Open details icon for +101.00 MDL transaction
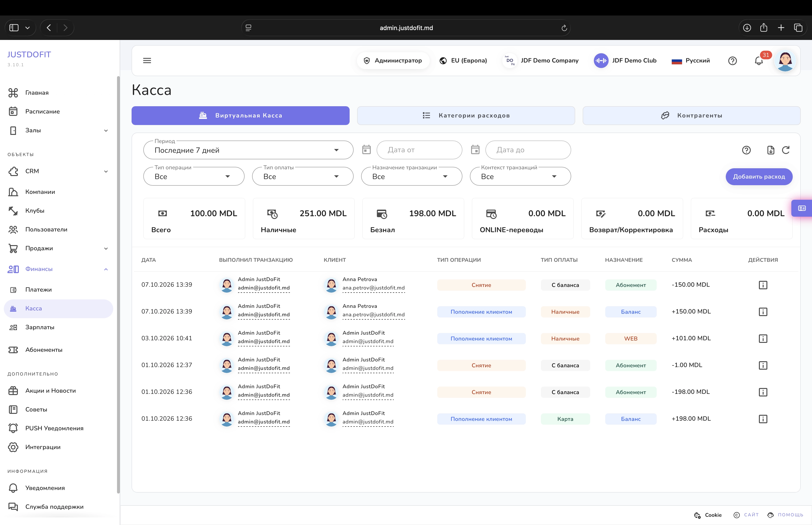The image size is (812, 525). click(x=763, y=338)
